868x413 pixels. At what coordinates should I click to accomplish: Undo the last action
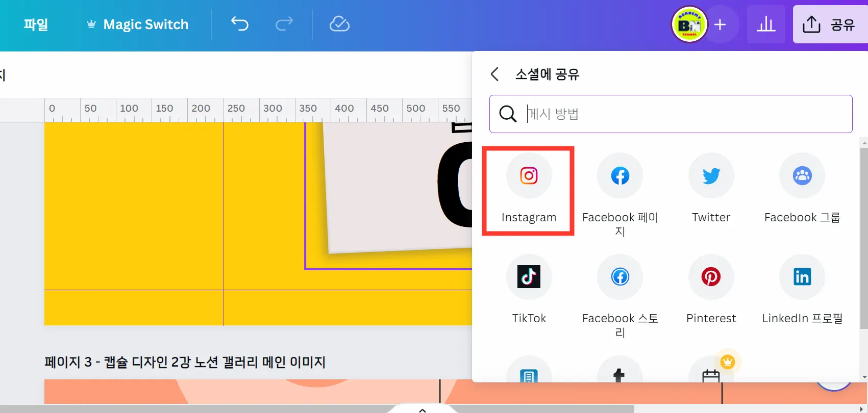click(x=240, y=24)
